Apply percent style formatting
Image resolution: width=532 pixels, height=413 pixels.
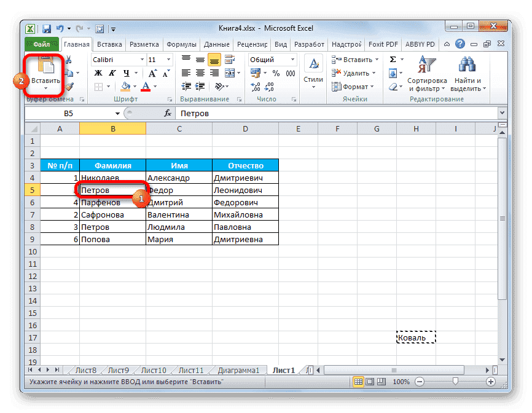tap(276, 73)
